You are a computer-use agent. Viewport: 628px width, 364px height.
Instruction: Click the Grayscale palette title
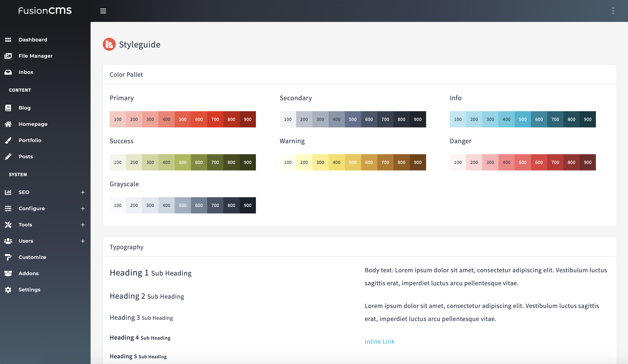124,184
